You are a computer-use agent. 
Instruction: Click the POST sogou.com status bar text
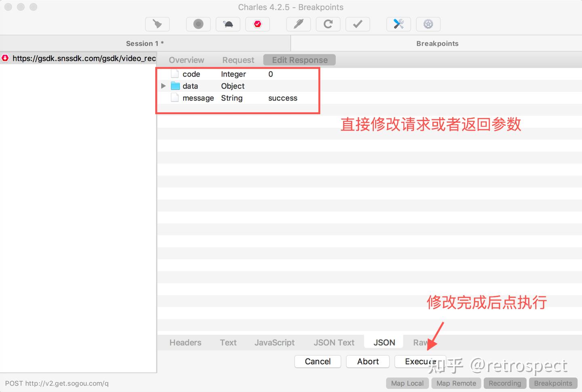point(57,383)
